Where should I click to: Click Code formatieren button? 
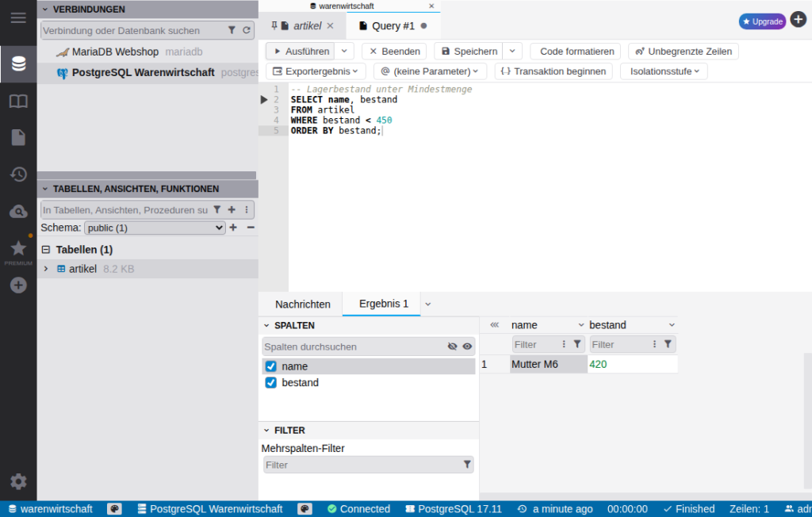point(576,52)
